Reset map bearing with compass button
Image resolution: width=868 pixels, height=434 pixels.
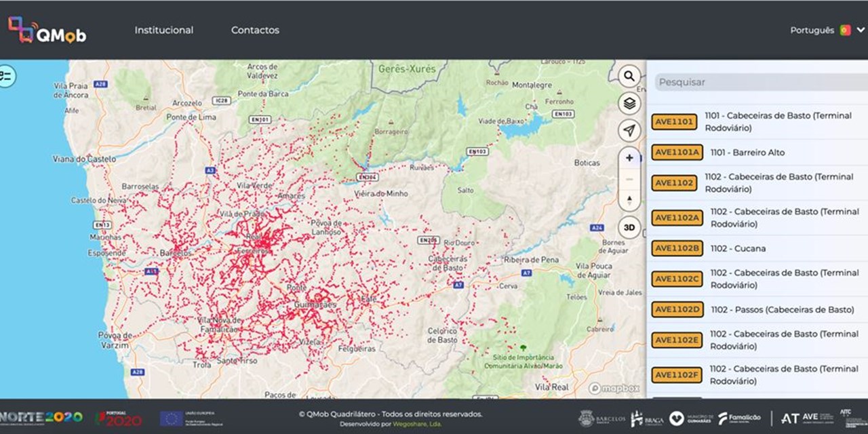click(x=629, y=201)
